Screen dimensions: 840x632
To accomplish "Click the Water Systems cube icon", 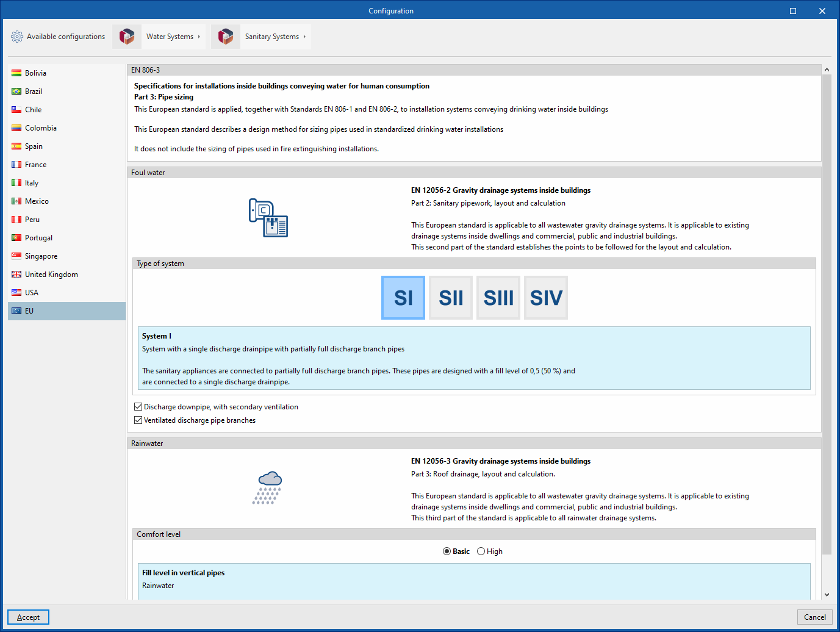I will pos(127,37).
